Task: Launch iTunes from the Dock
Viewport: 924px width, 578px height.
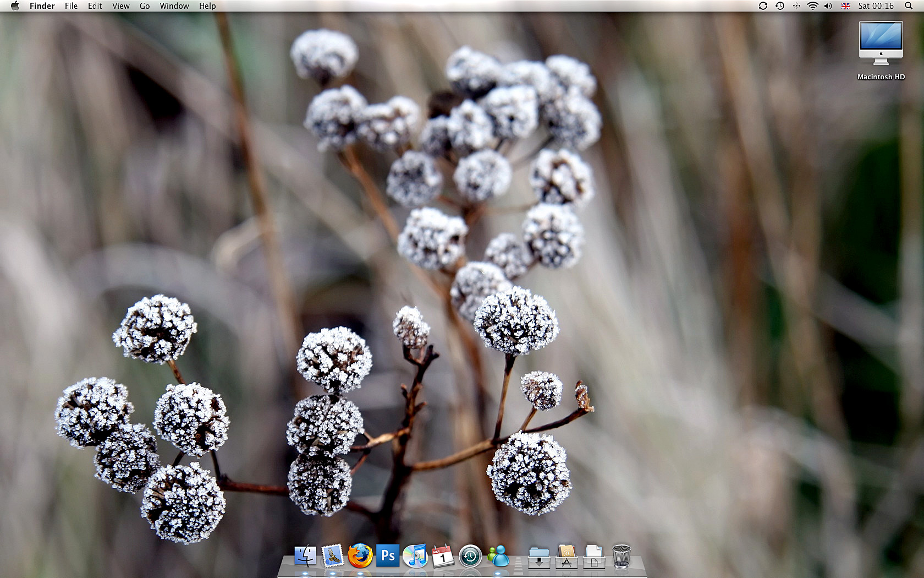Action: (415, 556)
